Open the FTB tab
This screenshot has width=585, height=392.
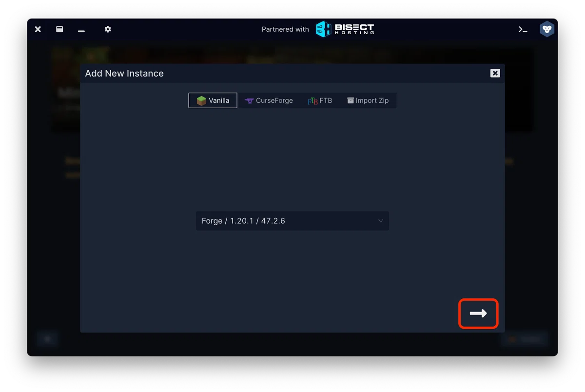point(320,100)
